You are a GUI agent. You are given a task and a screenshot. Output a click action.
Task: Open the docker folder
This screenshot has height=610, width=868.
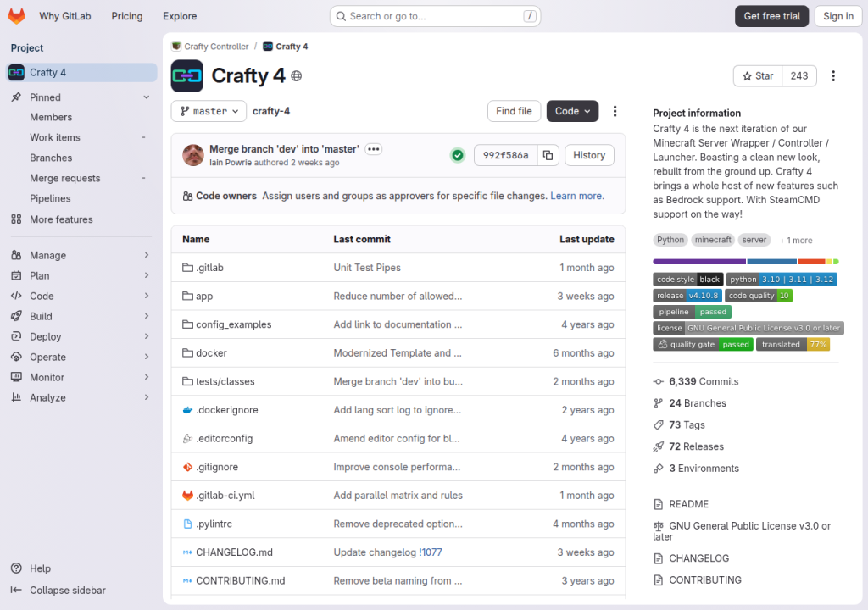[211, 353]
